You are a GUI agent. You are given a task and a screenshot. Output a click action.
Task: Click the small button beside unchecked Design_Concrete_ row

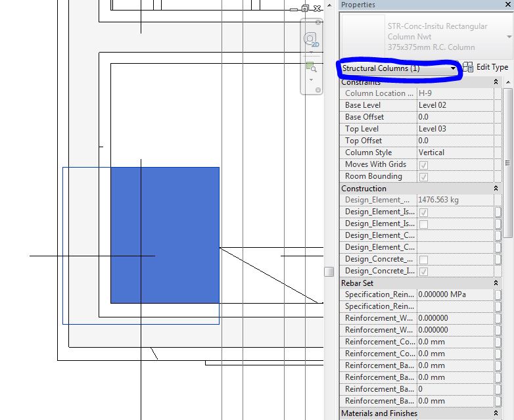click(x=498, y=260)
